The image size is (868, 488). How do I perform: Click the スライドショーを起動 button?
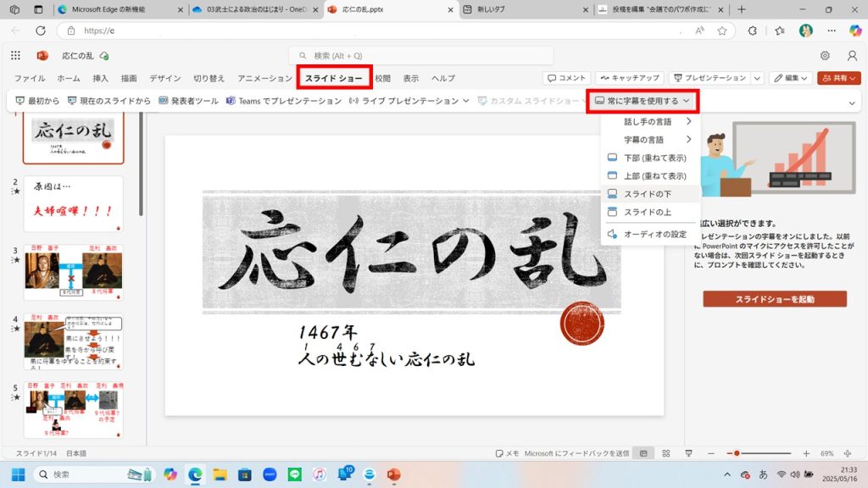tap(775, 299)
